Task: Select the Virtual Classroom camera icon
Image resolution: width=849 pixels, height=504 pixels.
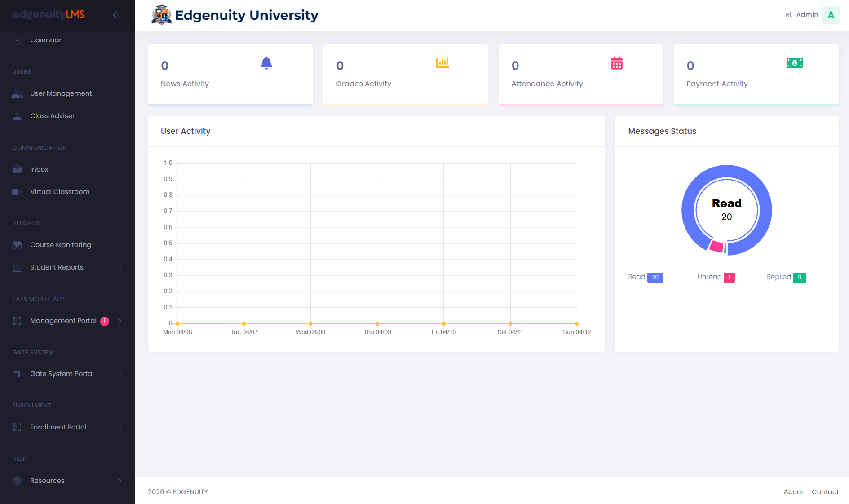Action: [17, 192]
